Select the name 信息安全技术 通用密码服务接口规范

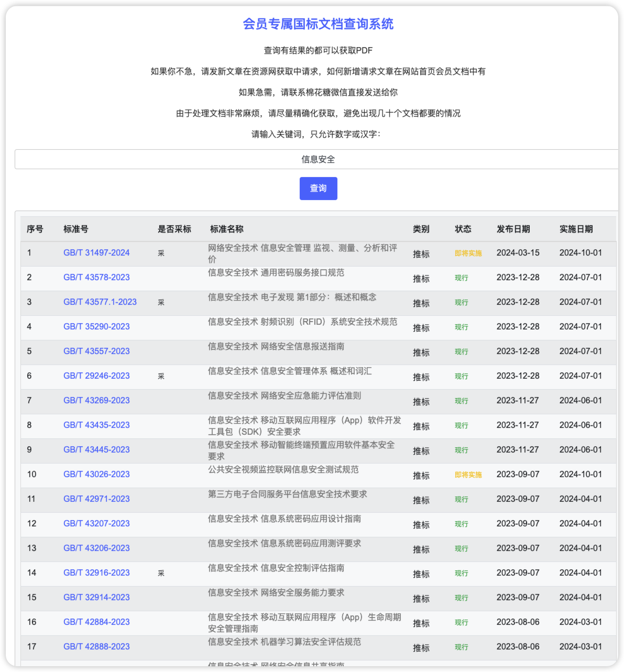tap(276, 272)
